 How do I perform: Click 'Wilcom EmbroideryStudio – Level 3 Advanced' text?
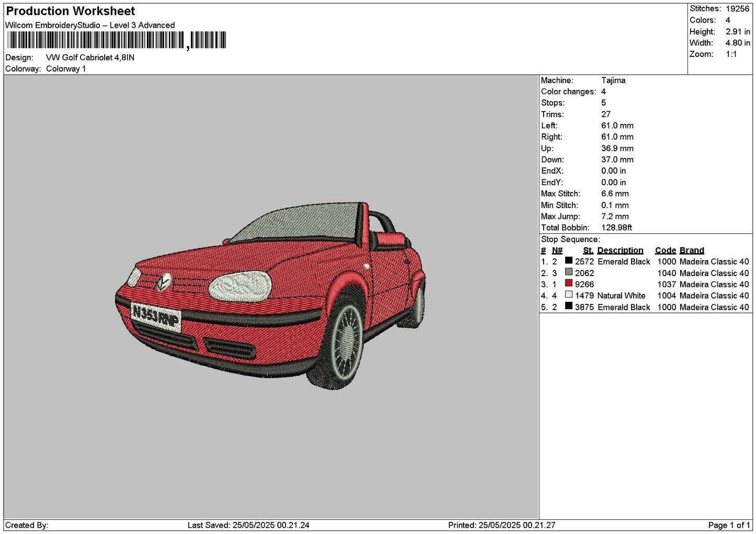(90, 25)
